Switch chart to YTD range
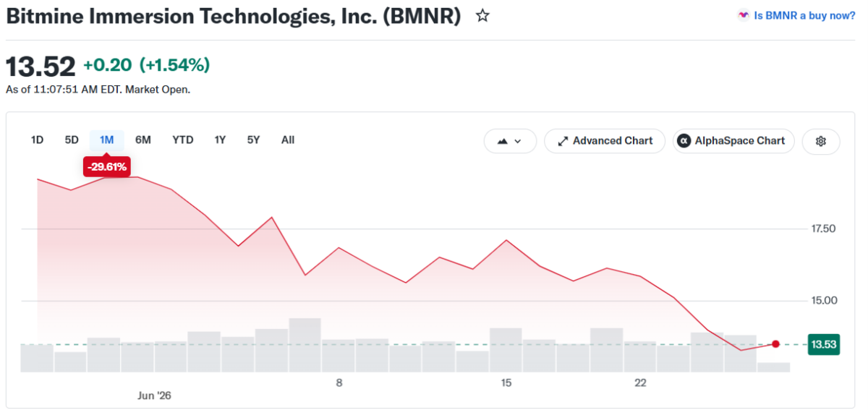The width and height of the screenshot is (868, 410). point(183,140)
